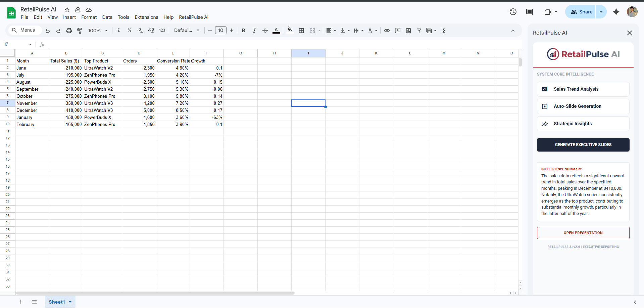This screenshot has height=308, width=644.
Task: Insert a chart from toolbar
Action: pos(408,31)
